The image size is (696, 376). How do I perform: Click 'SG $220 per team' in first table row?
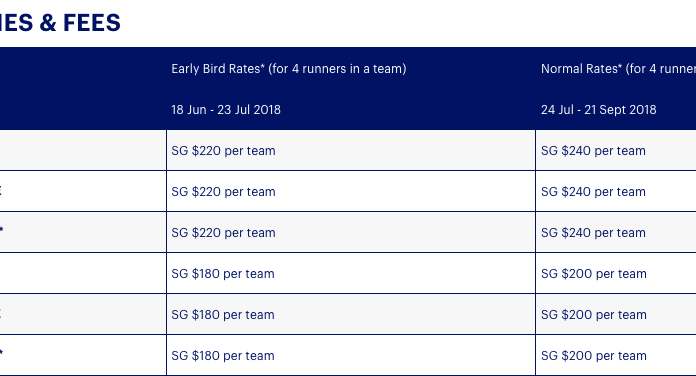[223, 151]
